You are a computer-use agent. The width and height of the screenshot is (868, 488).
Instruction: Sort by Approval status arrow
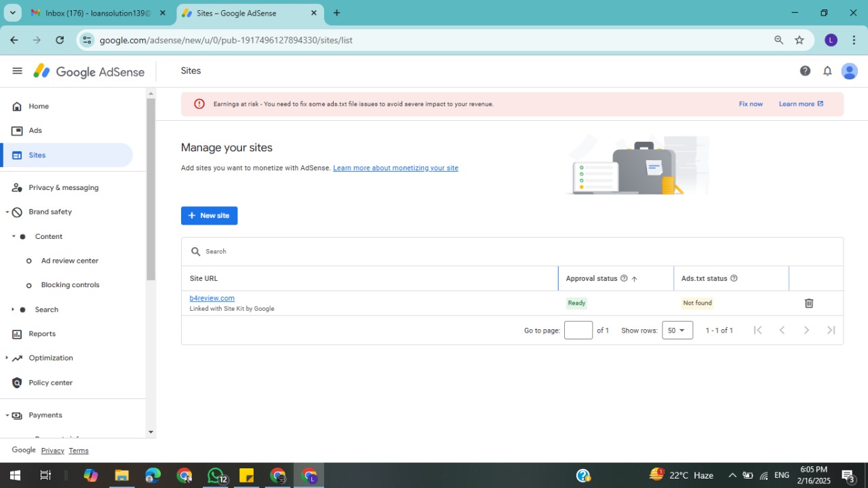click(635, 278)
